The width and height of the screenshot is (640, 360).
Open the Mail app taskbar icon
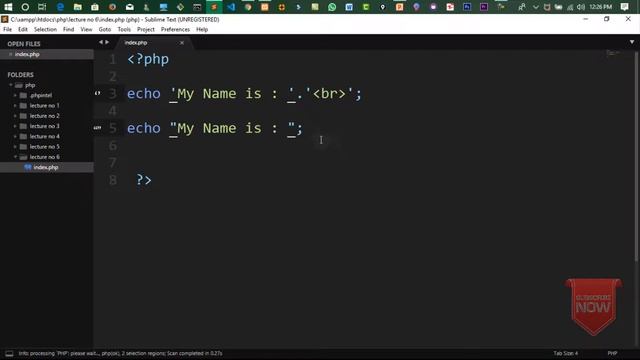click(x=129, y=7)
